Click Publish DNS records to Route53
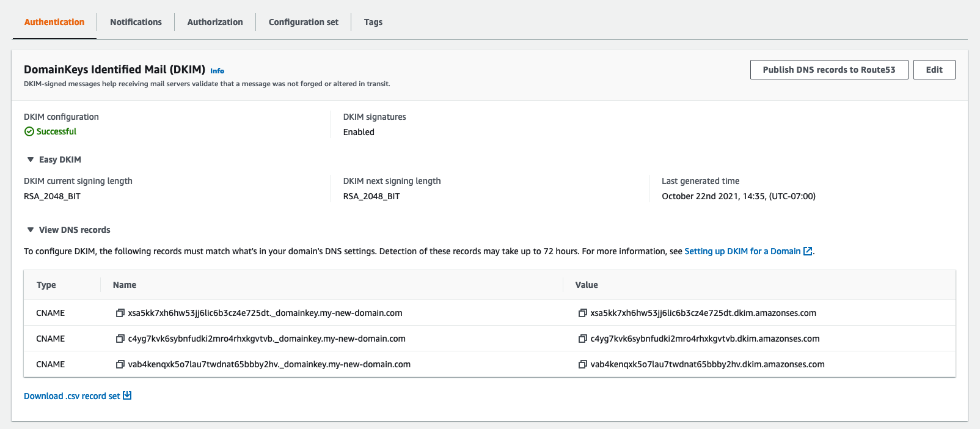 [828, 70]
